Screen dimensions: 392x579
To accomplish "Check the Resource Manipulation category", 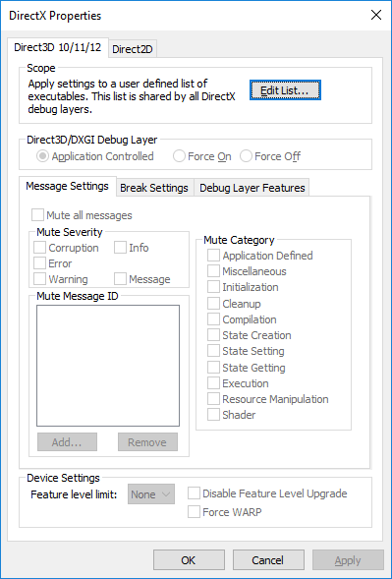I will (x=268, y=399).
